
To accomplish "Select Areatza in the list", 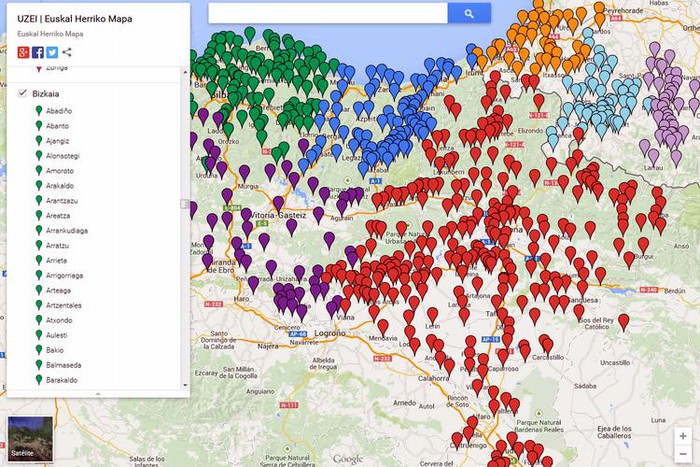I will (58, 216).
